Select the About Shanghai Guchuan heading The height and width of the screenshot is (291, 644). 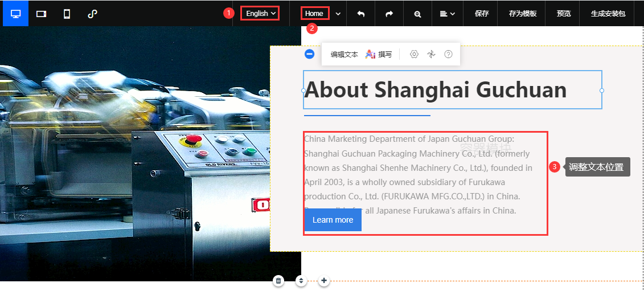(x=435, y=90)
